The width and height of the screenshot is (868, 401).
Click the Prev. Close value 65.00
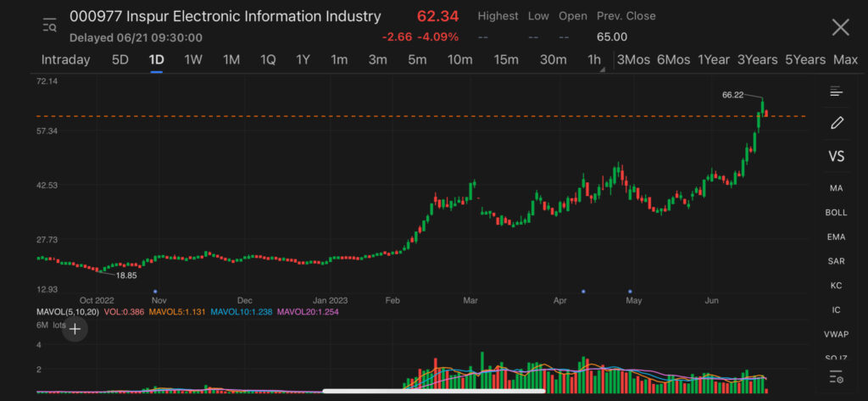click(612, 37)
